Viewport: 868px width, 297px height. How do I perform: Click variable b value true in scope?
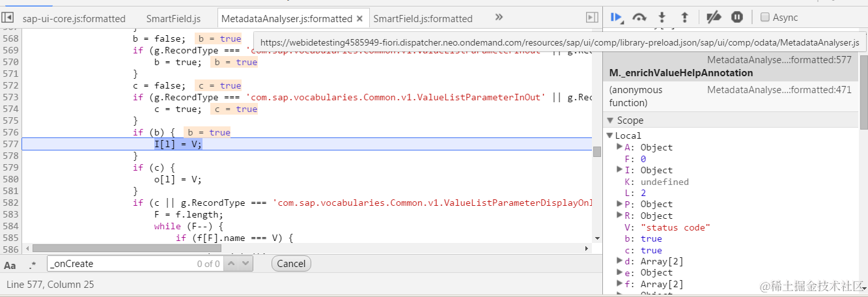tap(651, 238)
